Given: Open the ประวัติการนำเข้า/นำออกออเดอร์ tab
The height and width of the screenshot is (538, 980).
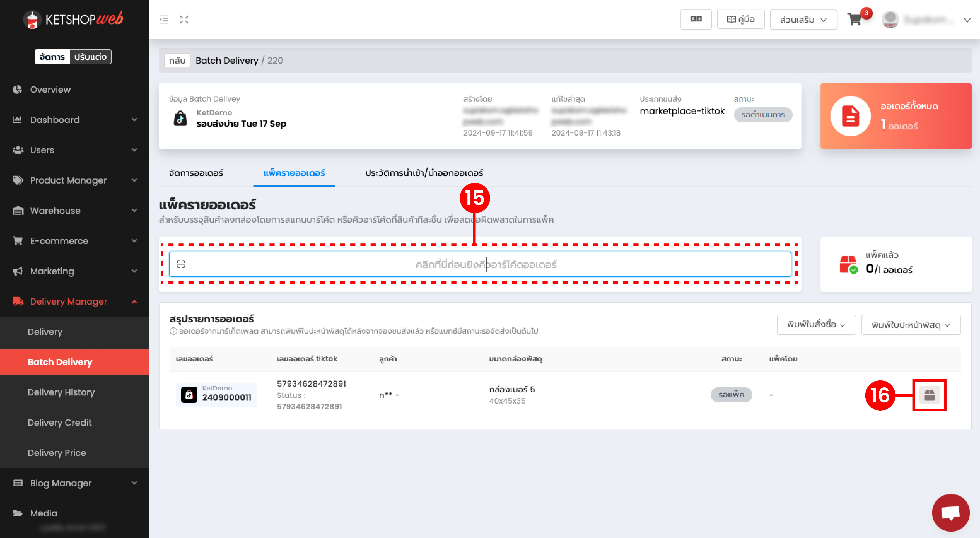Looking at the screenshot, I should point(424,173).
